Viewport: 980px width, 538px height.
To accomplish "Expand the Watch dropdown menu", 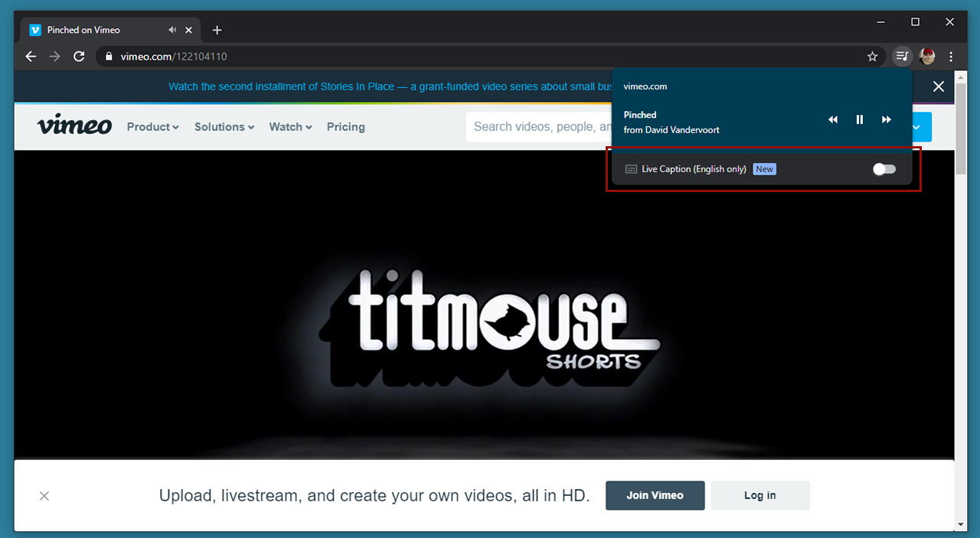I will (x=290, y=127).
